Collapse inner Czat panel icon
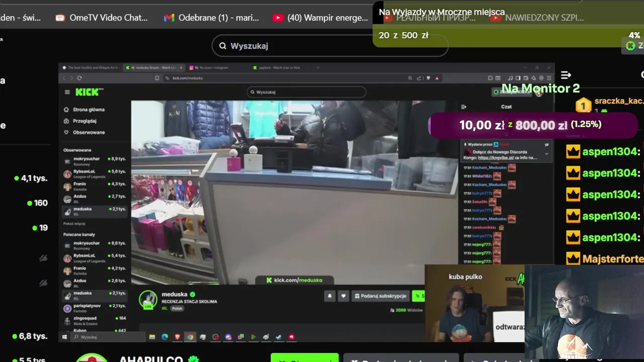Viewport: 644px width, 362px height. pos(463,107)
